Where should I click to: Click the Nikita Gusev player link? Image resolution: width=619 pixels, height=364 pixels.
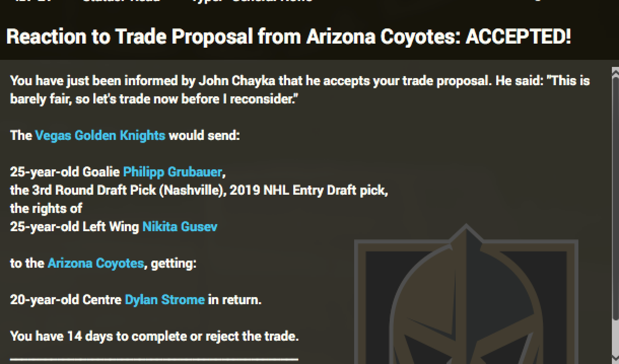tap(180, 227)
